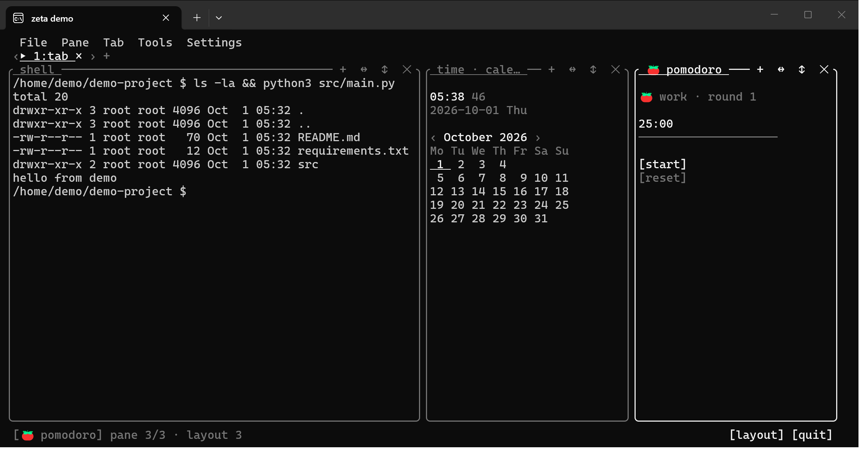Click the [quit] button
The image size is (868, 452).
[x=812, y=435]
